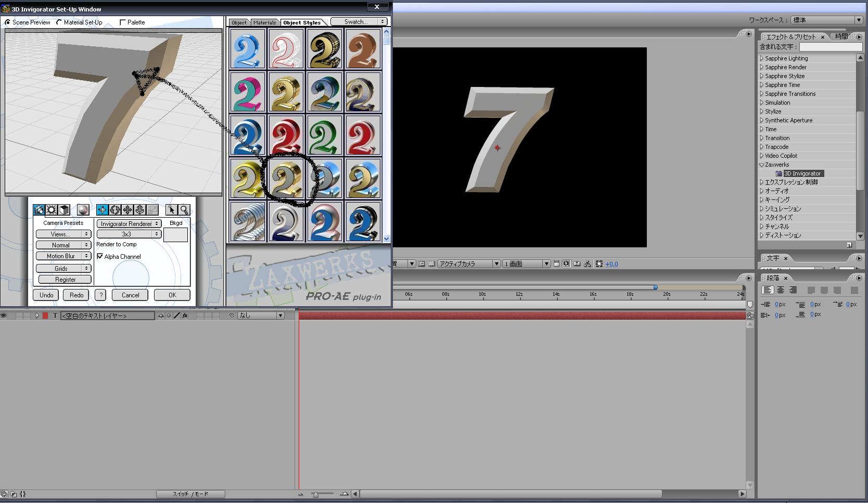Uncheck the Alpha Channel checkbox

point(100,256)
